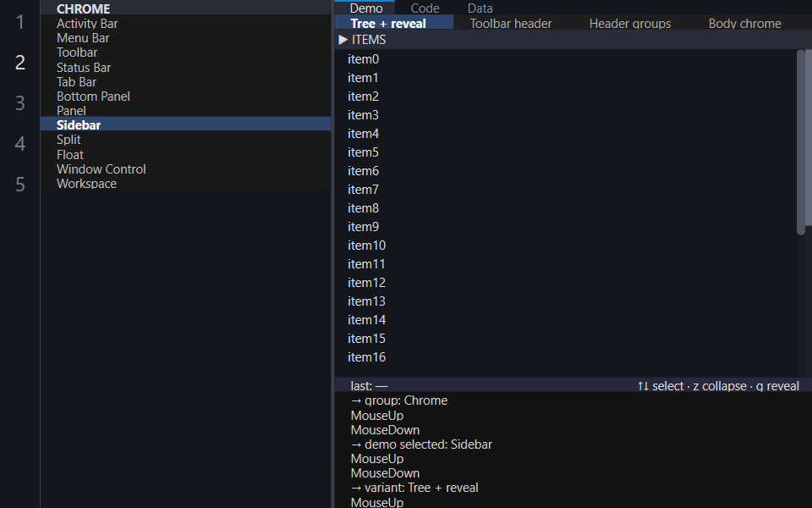The height and width of the screenshot is (508, 812).
Task: Select item12 in the tree
Action: [x=566, y=283]
